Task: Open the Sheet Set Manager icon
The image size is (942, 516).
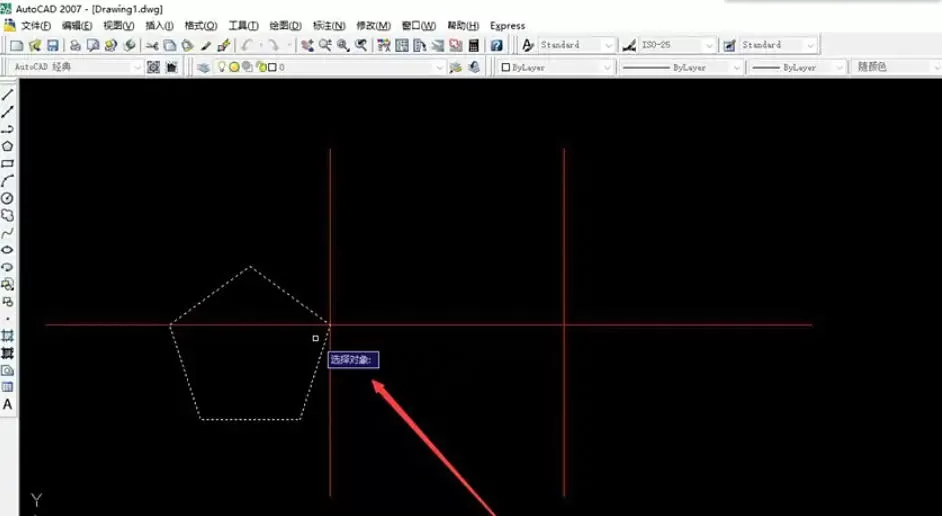Action: click(437, 45)
